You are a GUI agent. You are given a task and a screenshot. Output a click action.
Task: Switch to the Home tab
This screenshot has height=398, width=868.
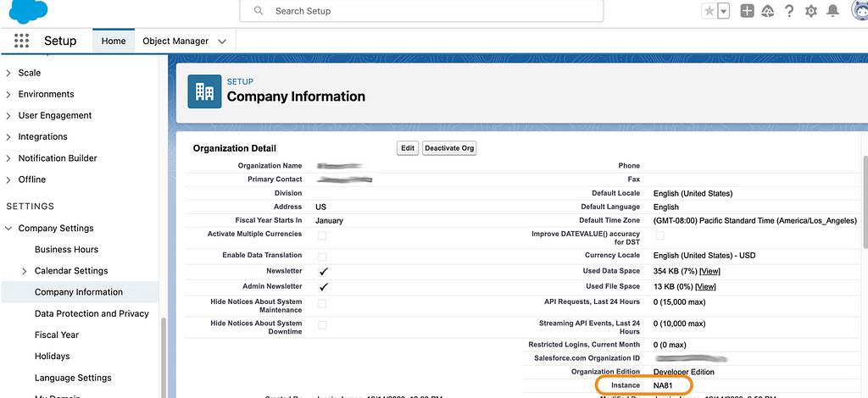(114, 41)
